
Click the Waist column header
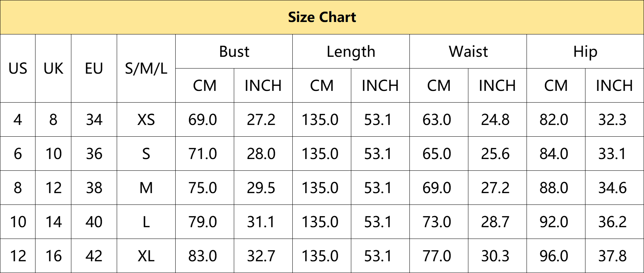click(x=468, y=52)
